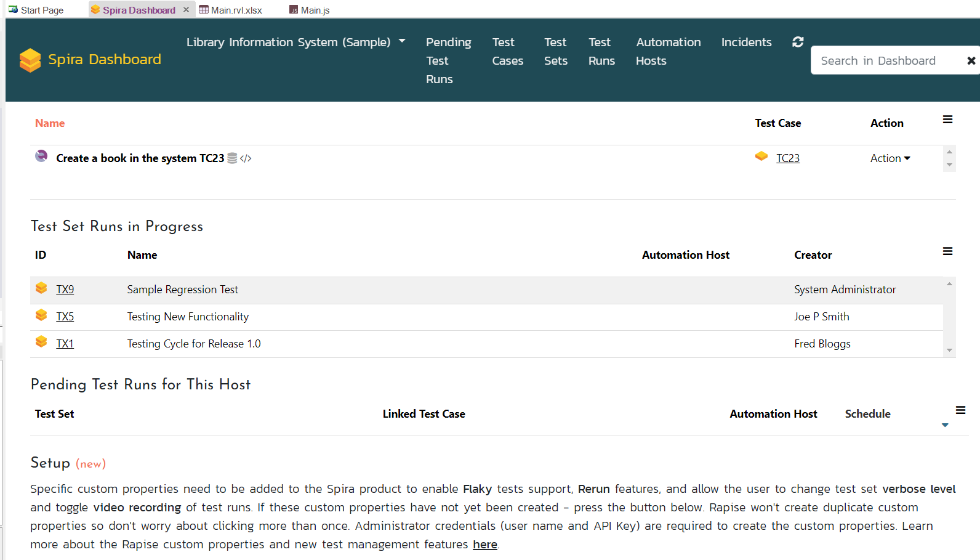The image size is (980, 560).
Task: Go to Automation Hosts in navbar
Action: tap(668, 51)
